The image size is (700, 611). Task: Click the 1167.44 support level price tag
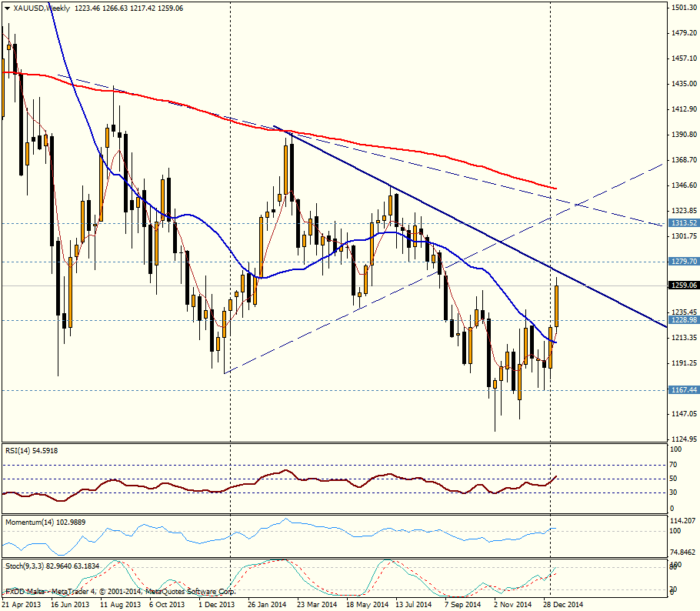683,390
